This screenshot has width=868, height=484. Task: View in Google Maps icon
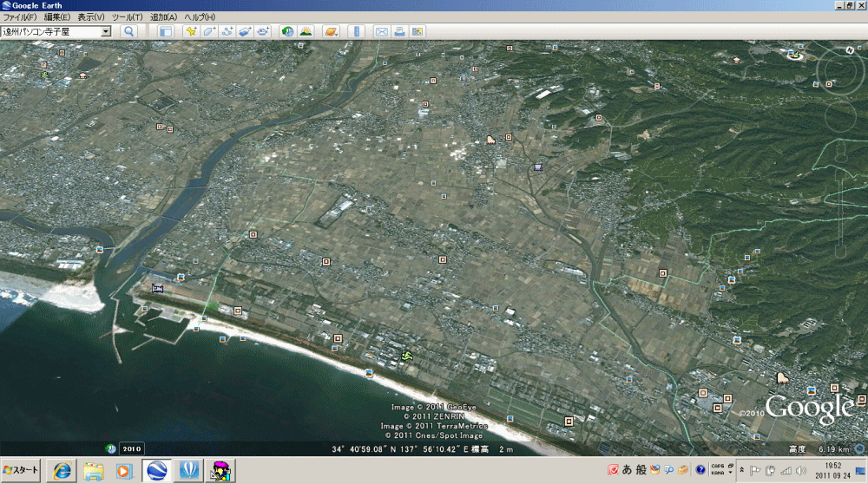[x=418, y=31]
